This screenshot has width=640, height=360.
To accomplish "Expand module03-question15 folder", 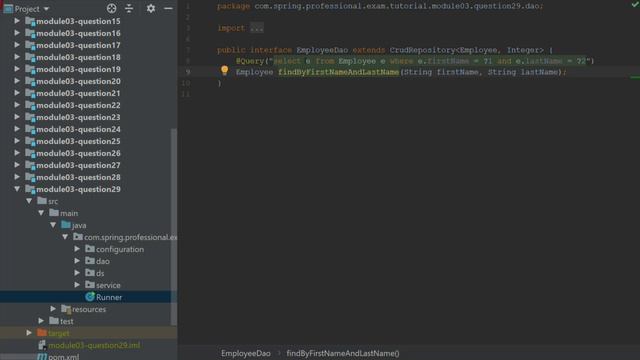I will [x=17, y=21].
